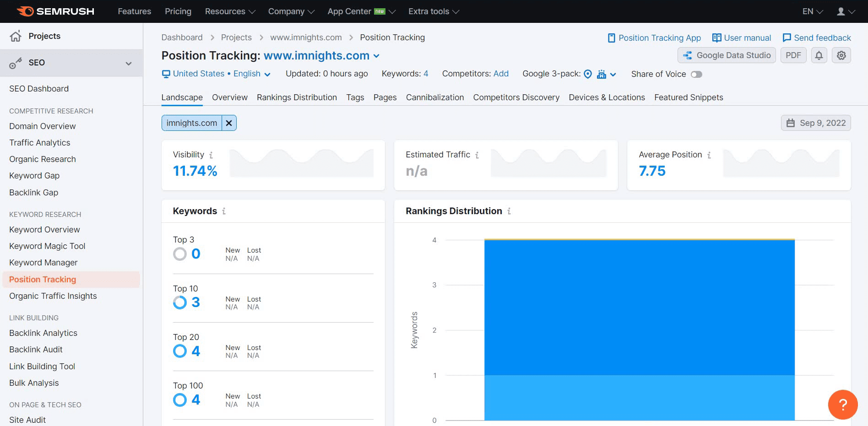
Task: Click the Google Data Studio button
Action: (727, 55)
